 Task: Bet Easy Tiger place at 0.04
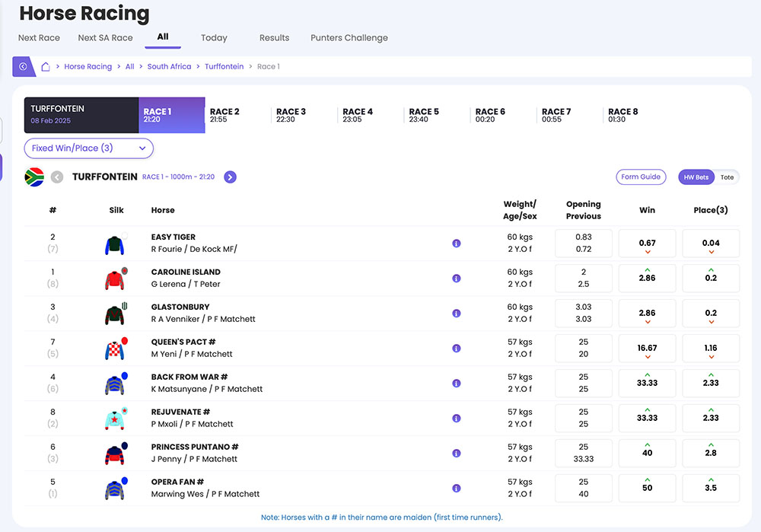click(x=711, y=244)
